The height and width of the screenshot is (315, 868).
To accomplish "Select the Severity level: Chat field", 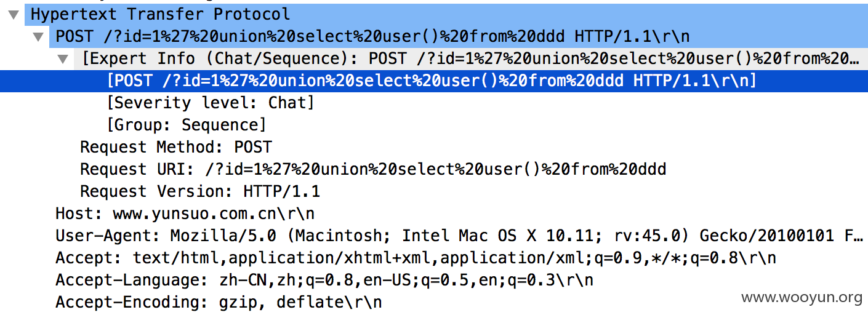I will tap(211, 103).
